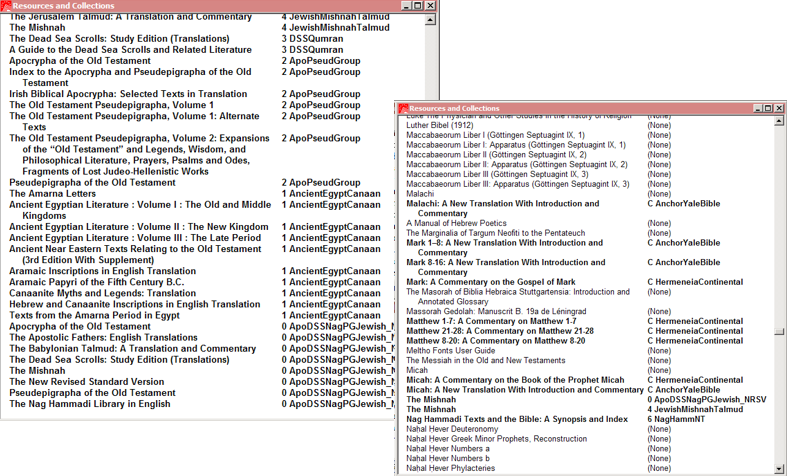Click the down scroll arrow in right window
The width and height of the screenshot is (792, 476).
point(779,468)
